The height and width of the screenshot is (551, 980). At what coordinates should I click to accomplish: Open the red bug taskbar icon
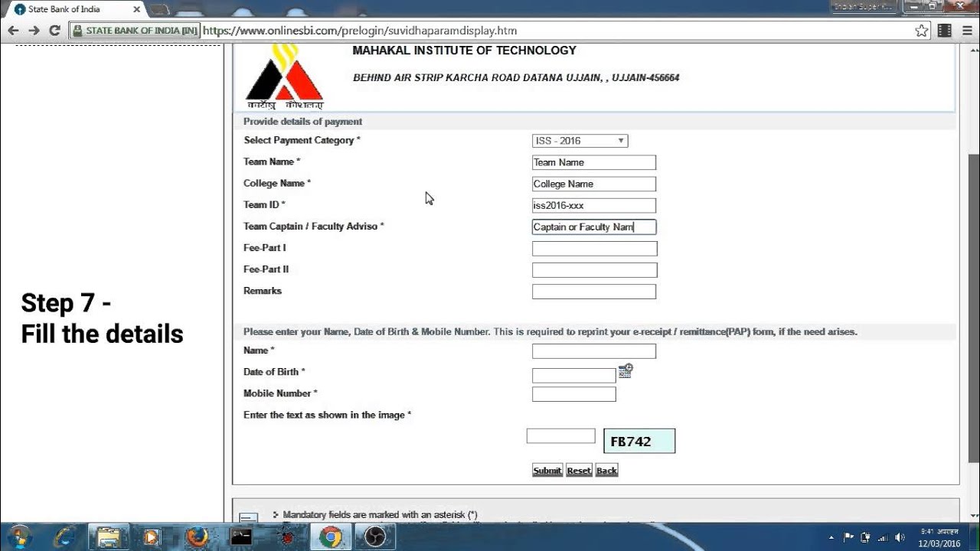(288, 537)
